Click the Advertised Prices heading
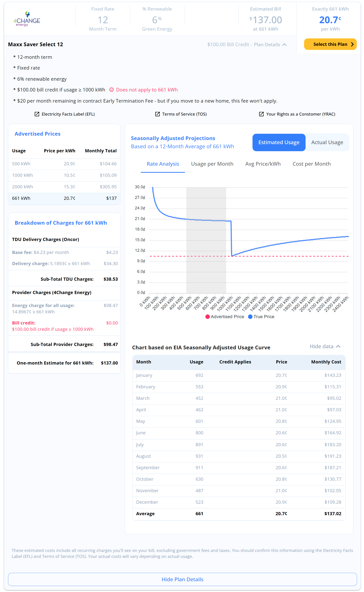The width and height of the screenshot is (364, 592). (x=37, y=134)
